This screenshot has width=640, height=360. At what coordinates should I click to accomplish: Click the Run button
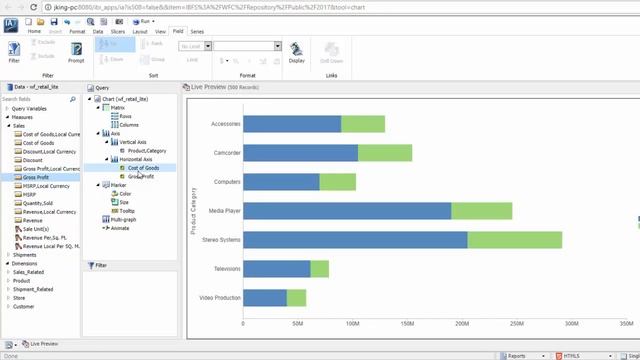click(141, 22)
